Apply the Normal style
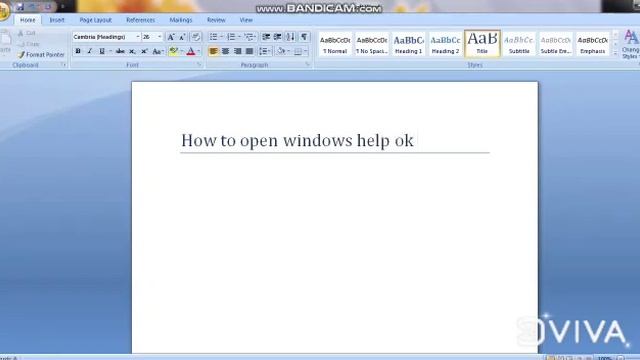This screenshot has width=640, height=360. click(335, 44)
